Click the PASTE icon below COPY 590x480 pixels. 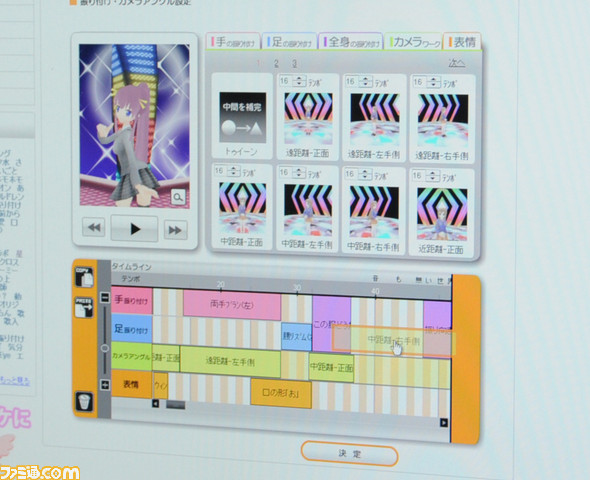(84, 307)
